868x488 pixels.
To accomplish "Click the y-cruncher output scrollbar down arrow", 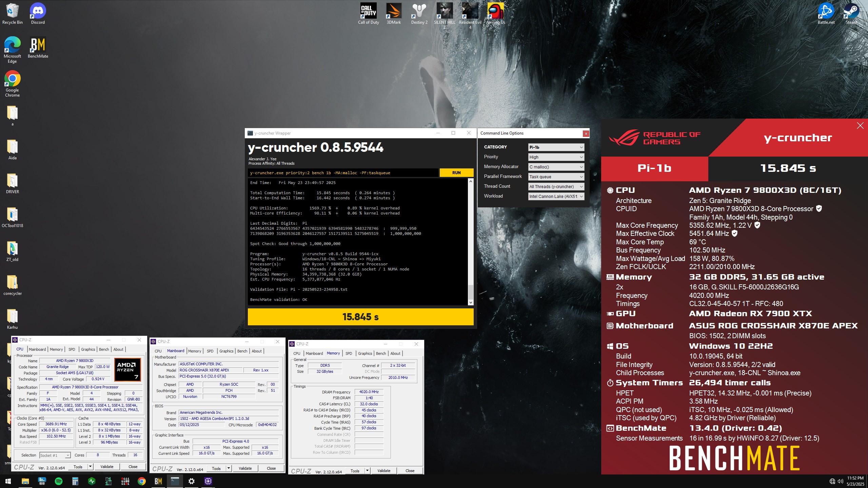I will tap(471, 302).
